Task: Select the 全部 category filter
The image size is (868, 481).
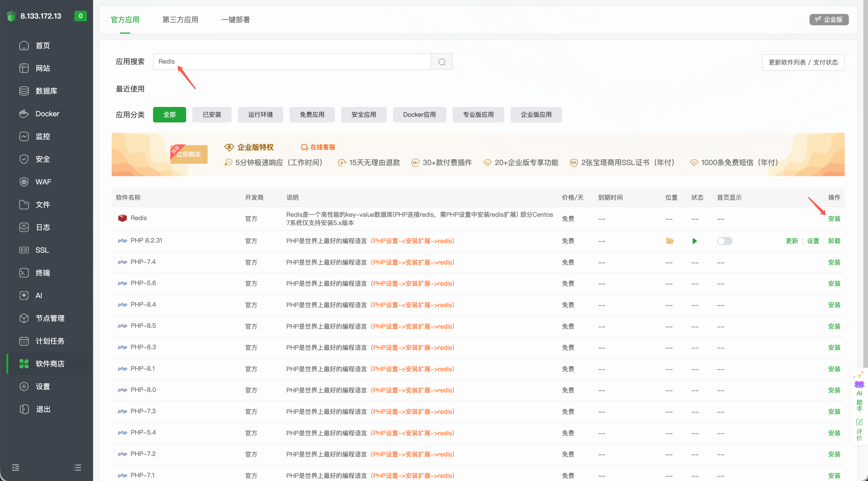Action: (x=170, y=114)
